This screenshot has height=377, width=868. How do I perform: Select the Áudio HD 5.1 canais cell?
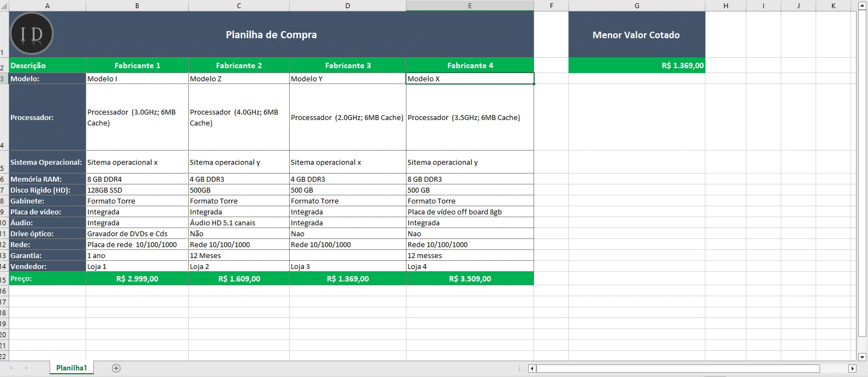pyautogui.click(x=239, y=223)
